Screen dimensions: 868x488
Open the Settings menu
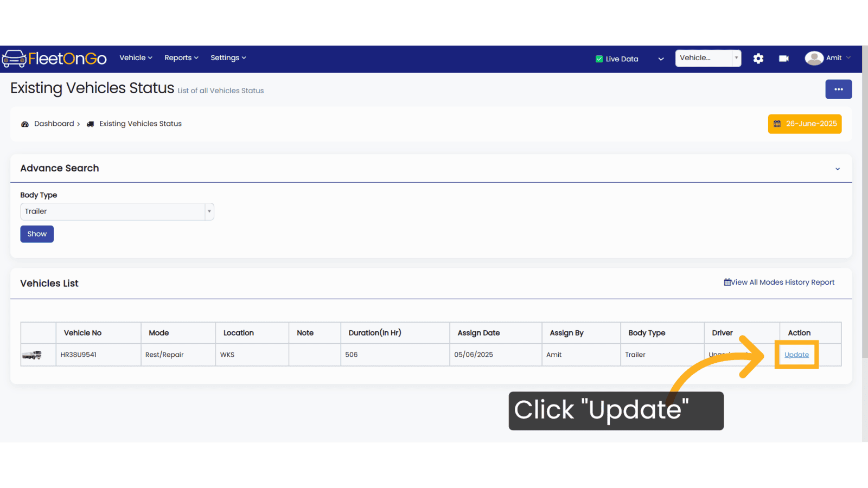[x=228, y=58]
